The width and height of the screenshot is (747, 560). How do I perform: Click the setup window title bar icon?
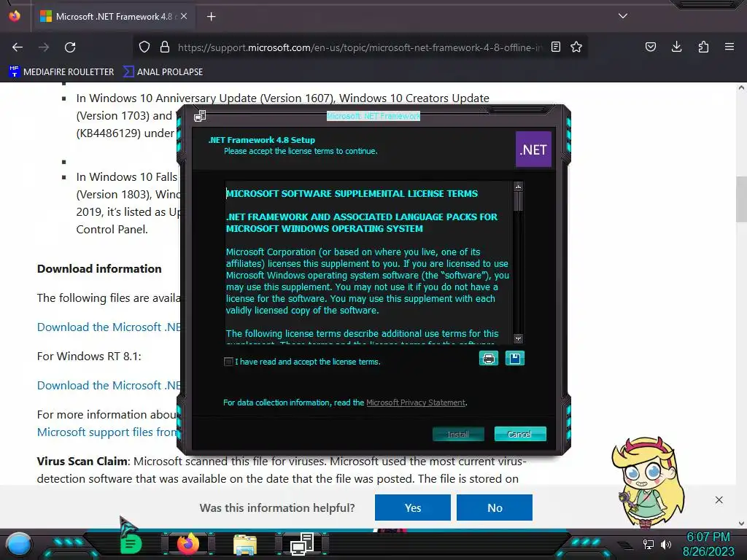200,116
